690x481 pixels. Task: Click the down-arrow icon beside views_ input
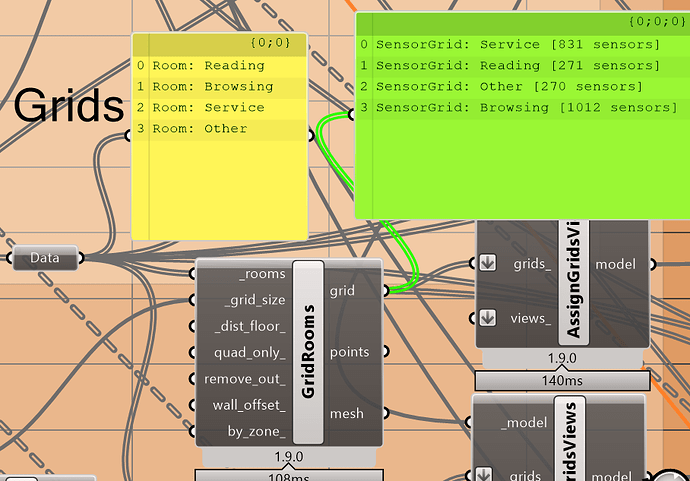coord(488,317)
